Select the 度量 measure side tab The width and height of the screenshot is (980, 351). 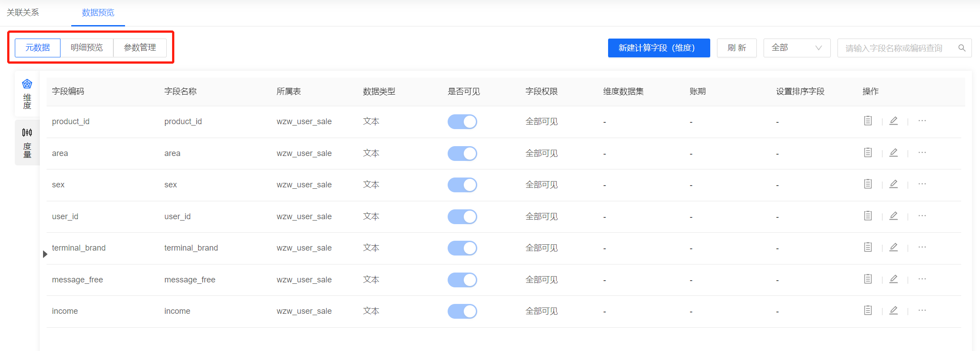tap(27, 143)
